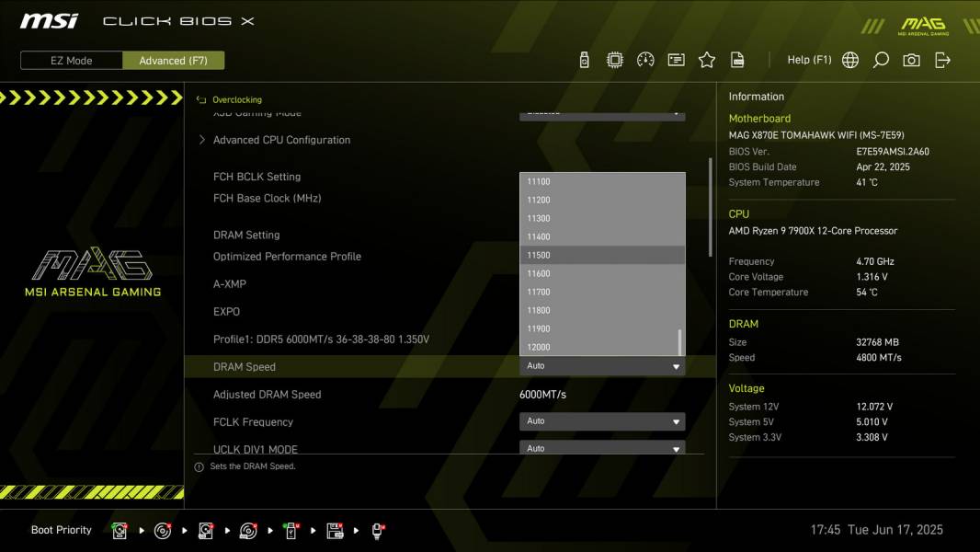Click the exit arrow icon at top right
The image size is (980, 552).
[x=942, y=60]
